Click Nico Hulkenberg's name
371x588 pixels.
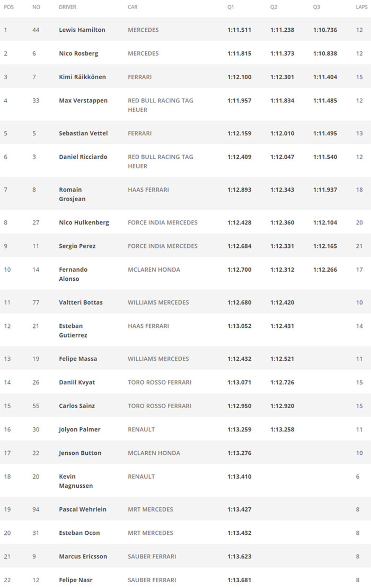click(x=84, y=223)
